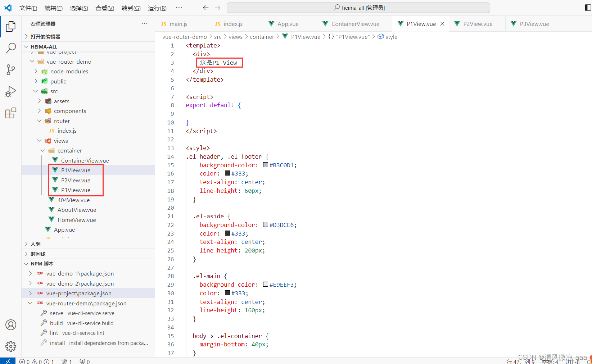Open the 查看(V) menu
592x364 pixels.
[x=105, y=8]
